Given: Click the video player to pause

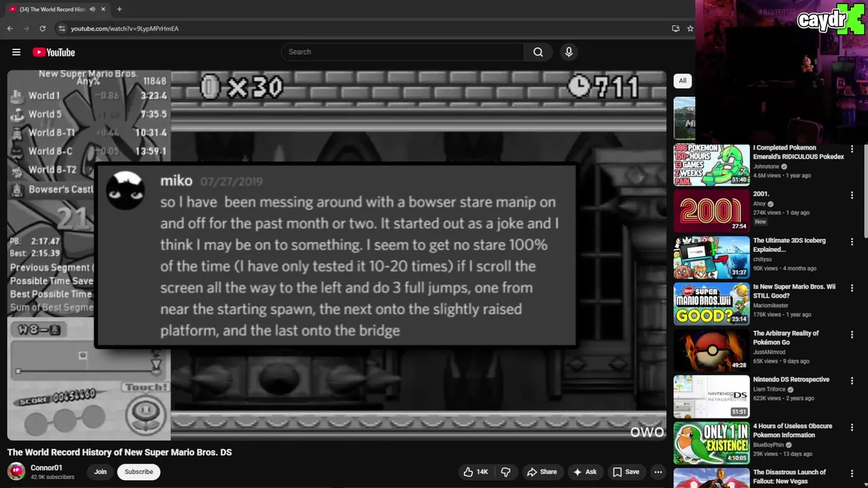Looking at the screenshot, I should click(x=337, y=255).
